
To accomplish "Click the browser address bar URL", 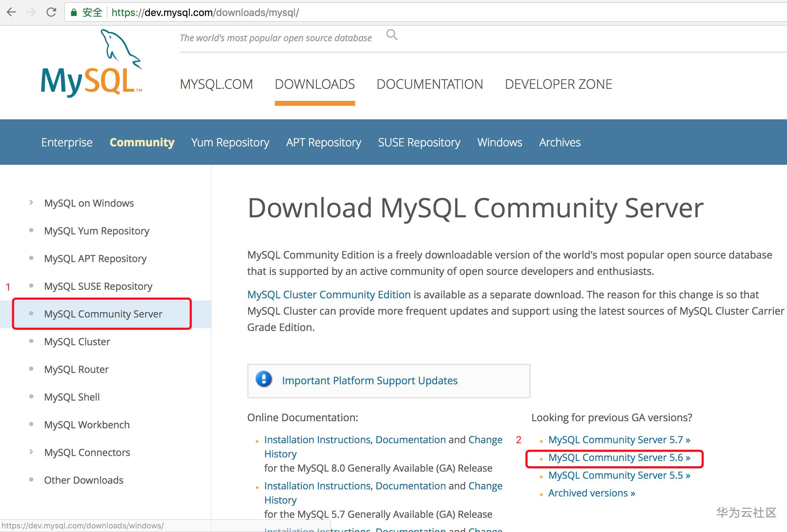I will pos(205,13).
